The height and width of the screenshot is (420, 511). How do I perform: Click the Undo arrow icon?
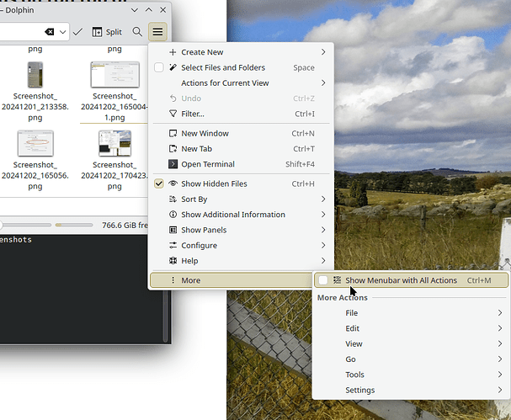(x=173, y=98)
